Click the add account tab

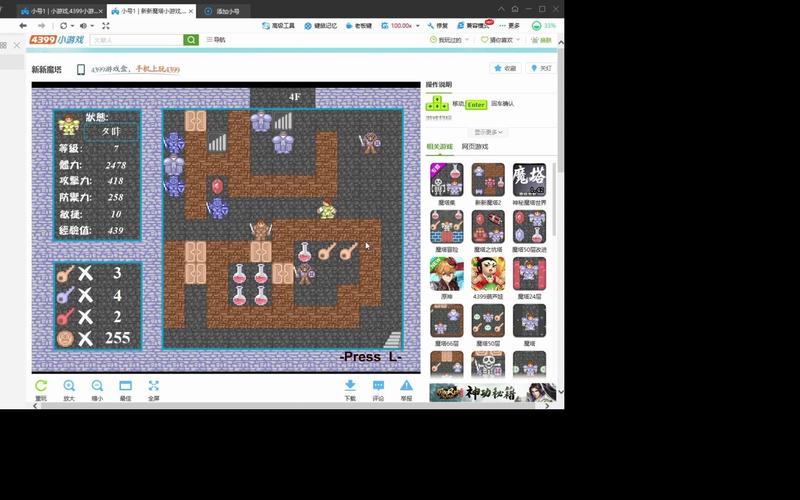[222, 11]
